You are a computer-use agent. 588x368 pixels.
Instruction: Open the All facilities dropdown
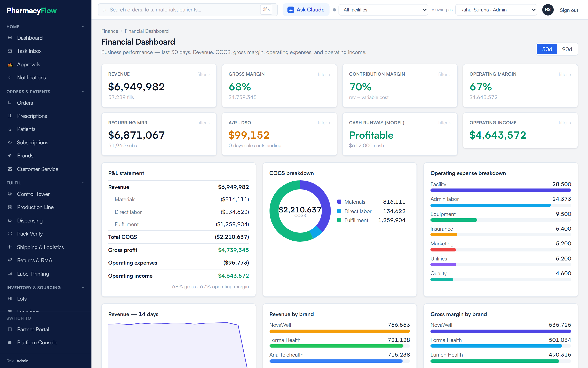tap(383, 10)
